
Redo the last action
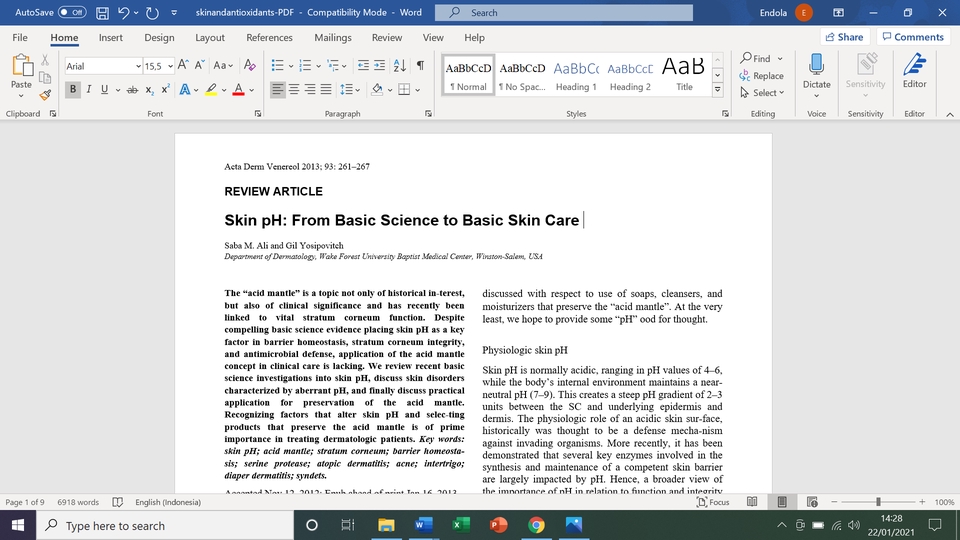pyautogui.click(x=152, y=12)
